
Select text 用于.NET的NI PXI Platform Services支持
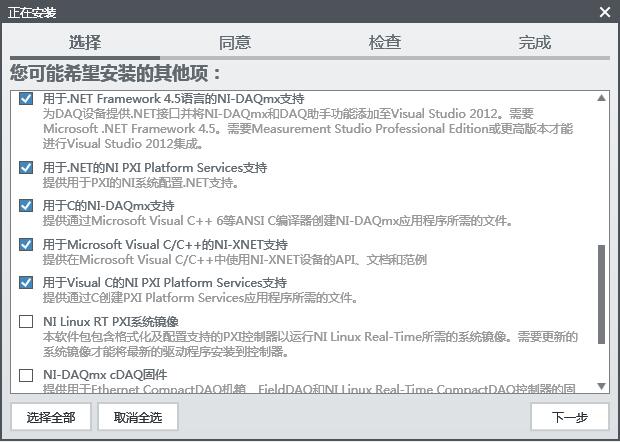155,168
